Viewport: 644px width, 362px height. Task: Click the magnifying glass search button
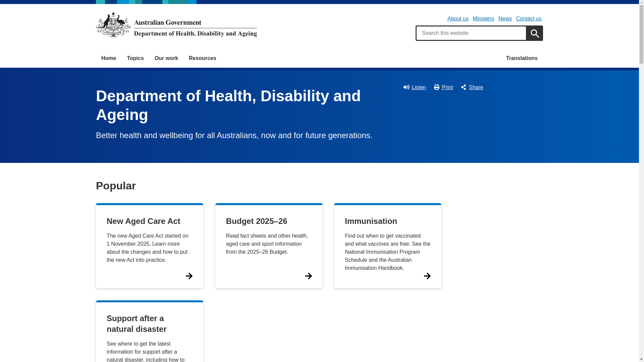pyautogui.click(x=534, y=33)
